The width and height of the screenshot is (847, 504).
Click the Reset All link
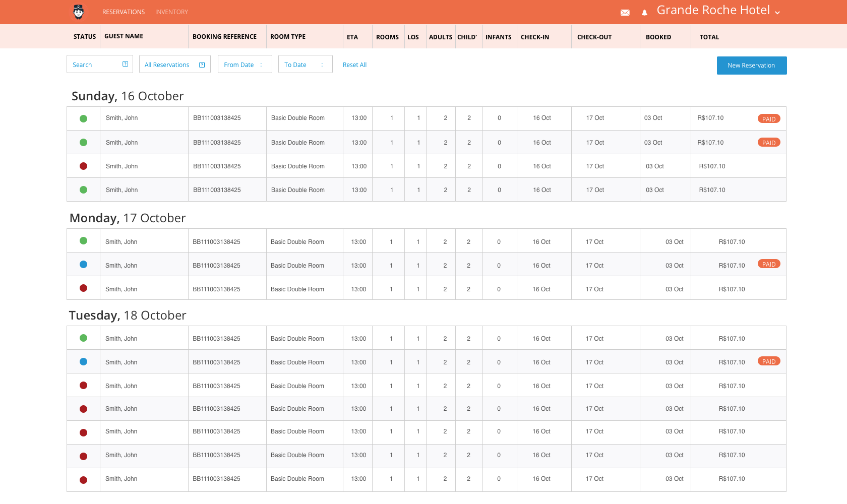[354, 65]
